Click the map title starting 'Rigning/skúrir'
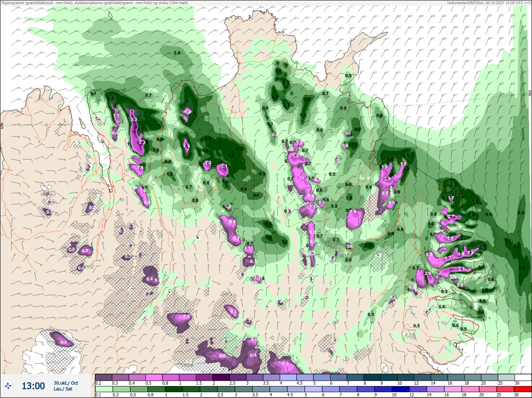Viewport: 532px width, 398px height. click(x=94, y=3)
